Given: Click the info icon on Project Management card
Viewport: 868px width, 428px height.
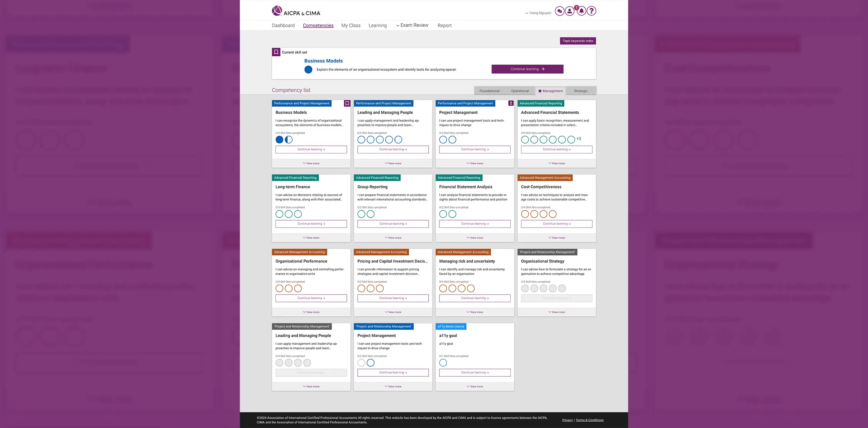Looking at the screenshot, I should (x=510, y=103).
